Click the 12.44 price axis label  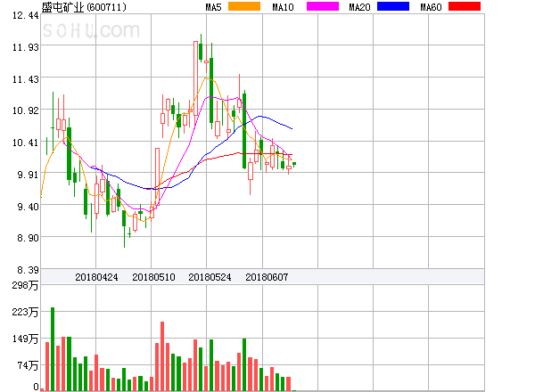(x=26, y=15)
